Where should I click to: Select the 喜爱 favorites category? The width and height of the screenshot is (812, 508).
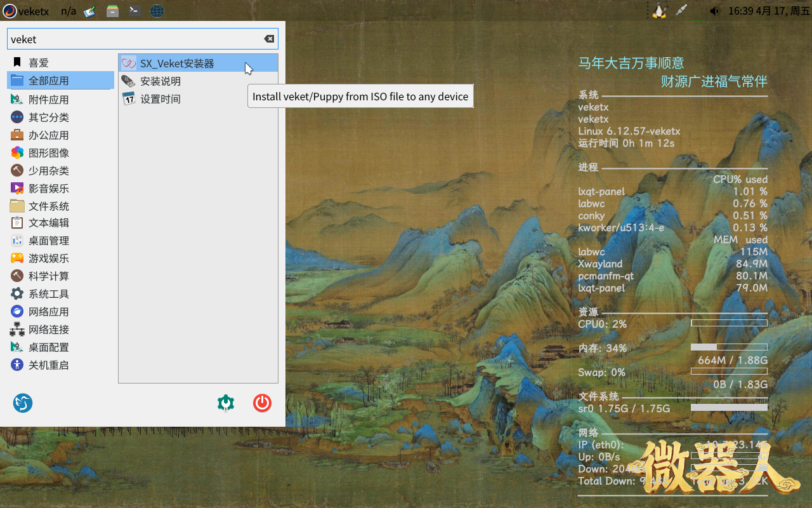(x=39, y=63)
